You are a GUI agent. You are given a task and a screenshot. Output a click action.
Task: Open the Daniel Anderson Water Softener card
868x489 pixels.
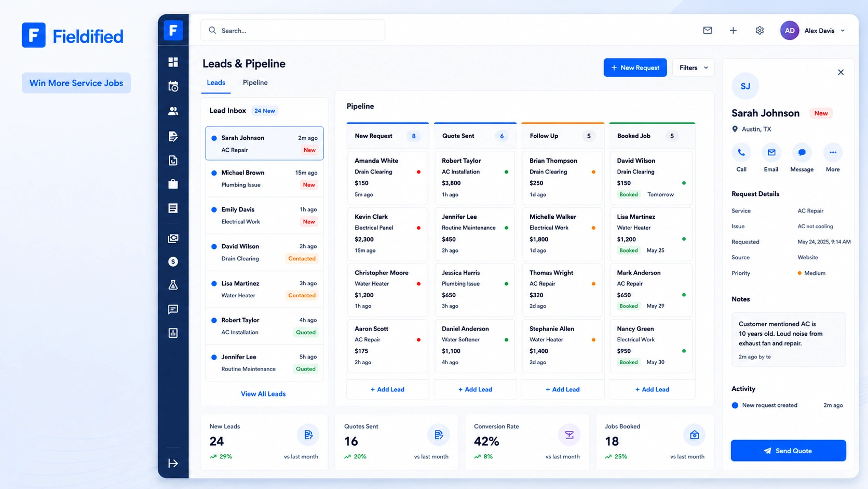tap(475, 346)
